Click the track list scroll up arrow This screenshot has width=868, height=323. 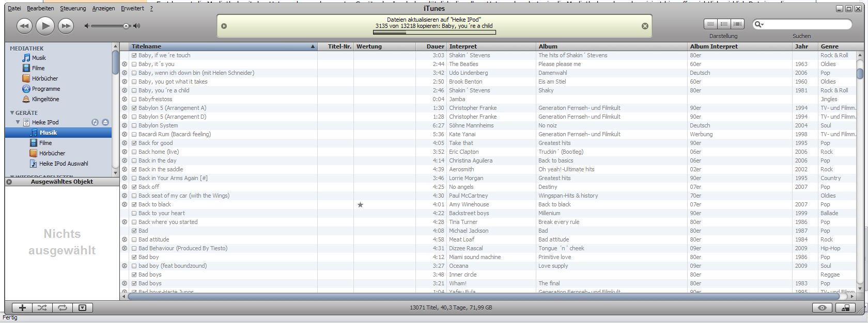point(860,55)
